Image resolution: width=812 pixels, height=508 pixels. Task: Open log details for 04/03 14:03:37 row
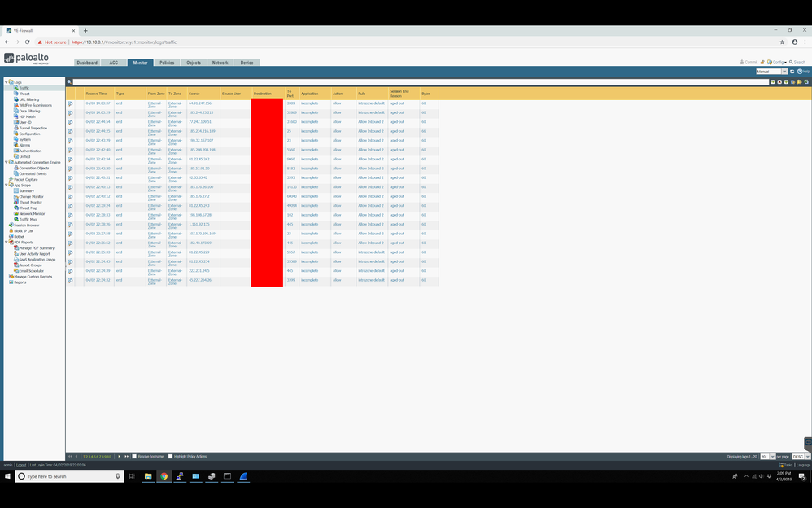[x=70, y=103]
